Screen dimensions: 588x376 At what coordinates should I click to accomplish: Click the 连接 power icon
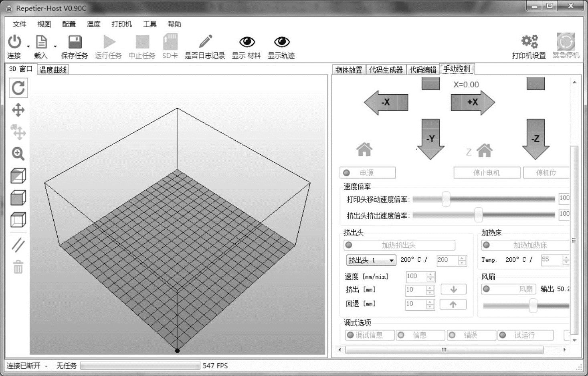coord(14,42)
